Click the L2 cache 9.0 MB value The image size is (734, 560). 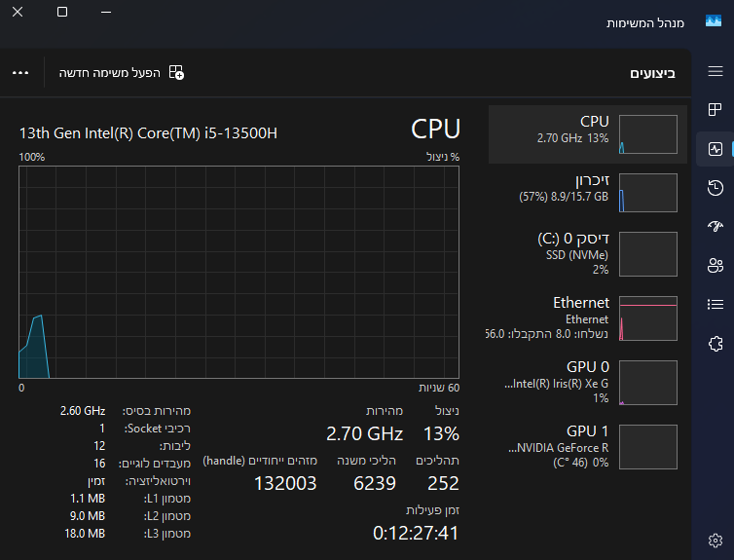pyautogui.click(x=88, y=515)
